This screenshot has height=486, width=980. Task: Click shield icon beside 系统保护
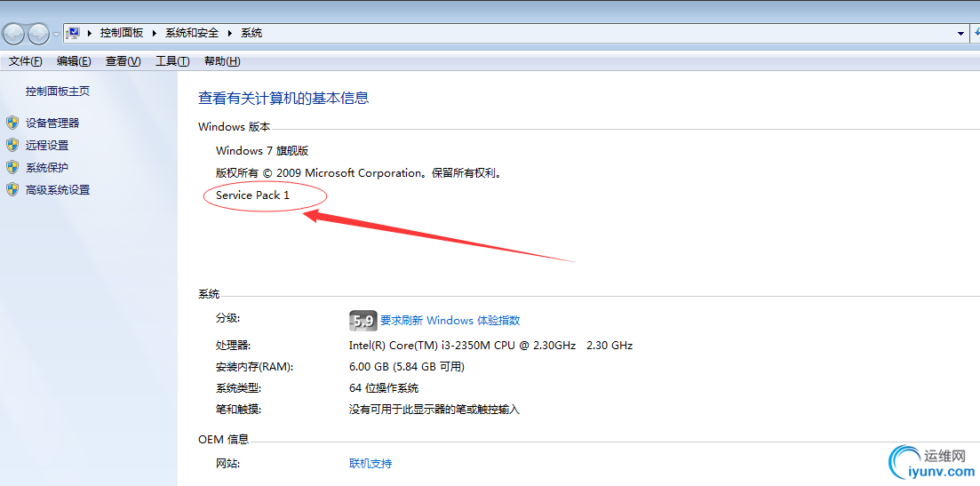tap(12, 167)
